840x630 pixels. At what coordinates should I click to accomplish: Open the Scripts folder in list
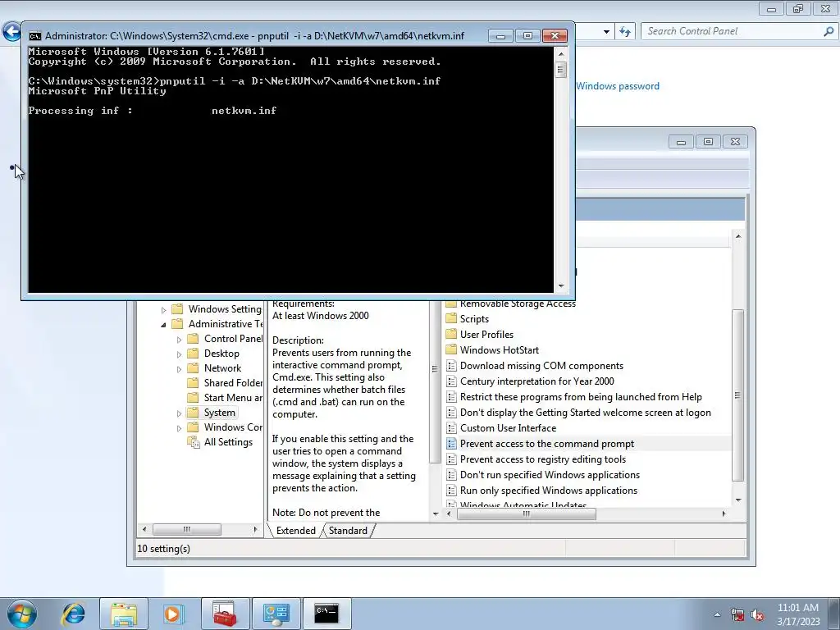tap(474, 319)
